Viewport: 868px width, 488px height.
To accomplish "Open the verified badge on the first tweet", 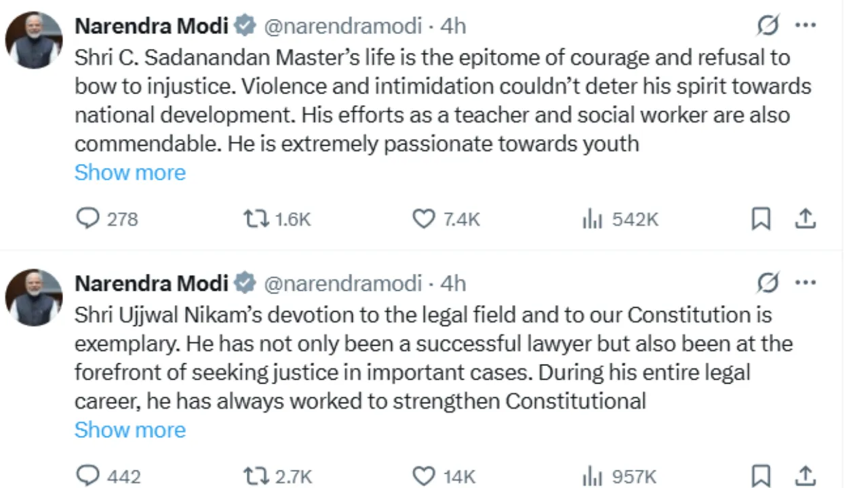I will point(245,25).
